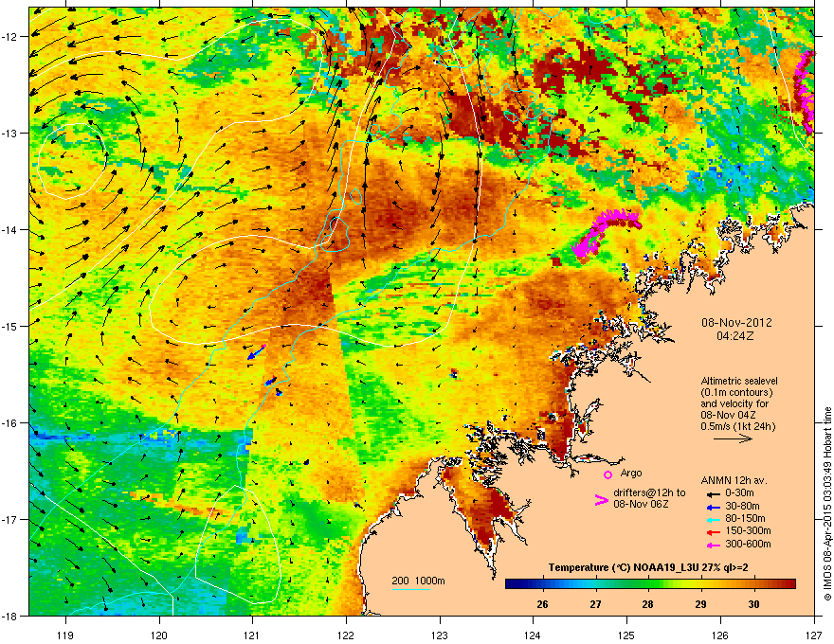The height and width of the screenshot is (644, 834).
Task: Click the magenta drifter track near 124.8E 14S
Action: [x=606, y=233]
